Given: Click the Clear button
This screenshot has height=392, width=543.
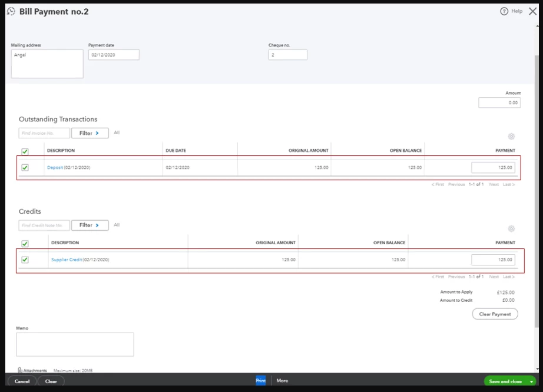Looking at the screenshot, I should (51, 381).
